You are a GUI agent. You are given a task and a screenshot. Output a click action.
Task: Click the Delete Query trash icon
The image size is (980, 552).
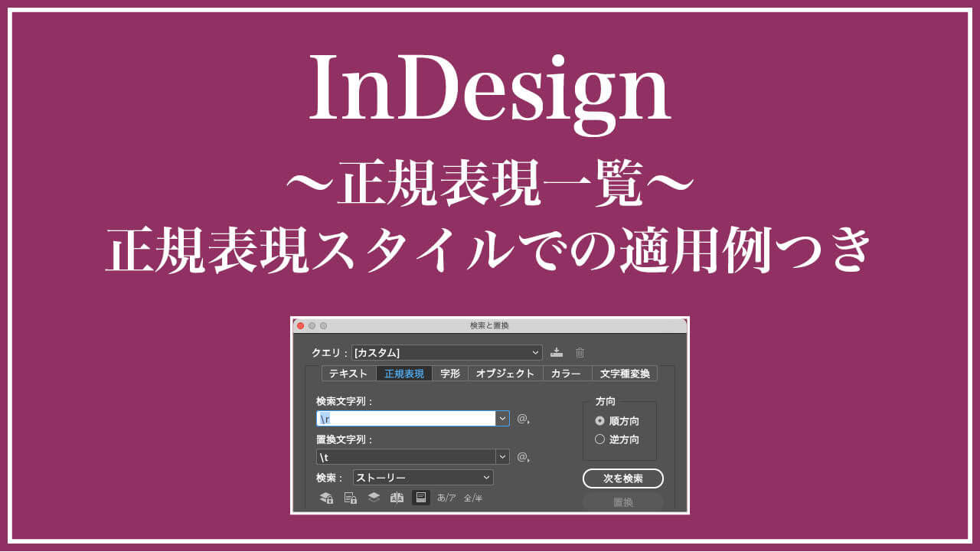point(580,352)
